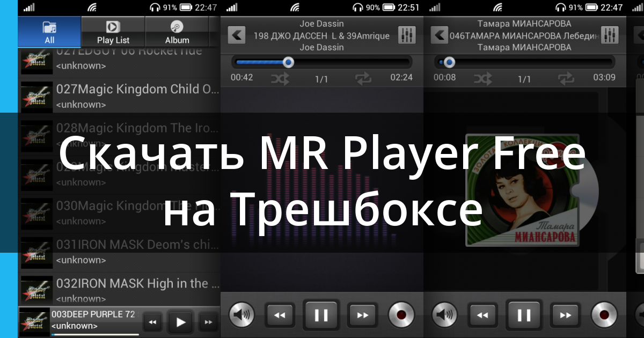Image resolution: width=644 pixels, height=338 pixels.
Task: Fast forward in the Тамара Миансарова player
Action: pyautogui.click(x=565, y=315)
